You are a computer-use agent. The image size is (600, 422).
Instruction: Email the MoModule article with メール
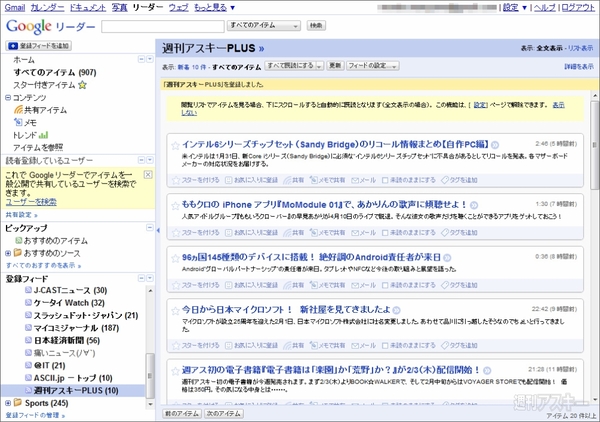tap(364, 232)
